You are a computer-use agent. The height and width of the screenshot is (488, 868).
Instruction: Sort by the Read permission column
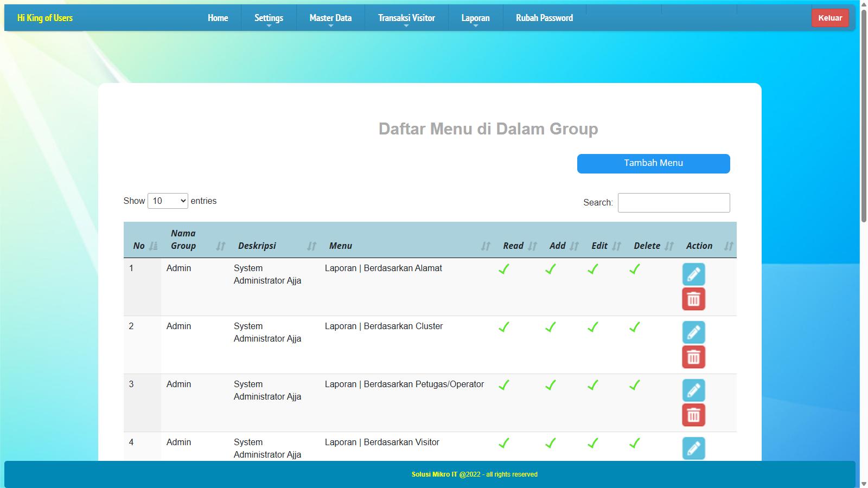[518, 246]
